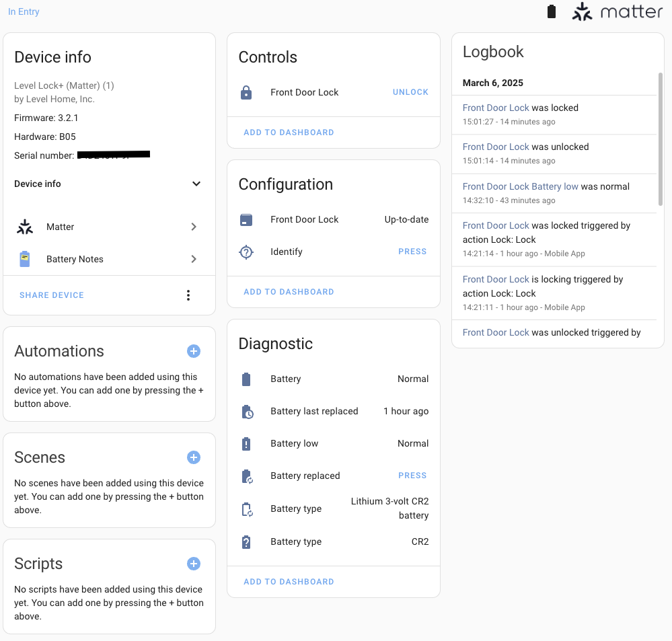672x641 pixels.
Task: Click the Front Door Lock padlock icon
Action: point(246,93)
